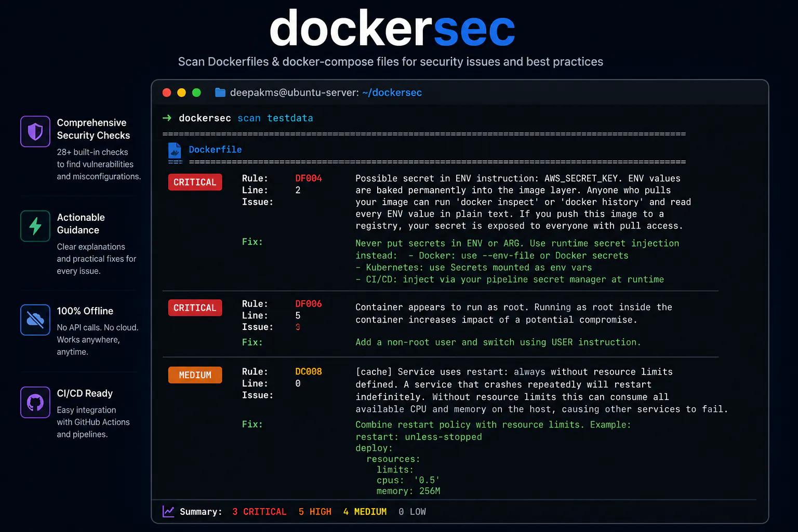The image size is (798, 532).
Task: Click the deepakms@ubuntu-server title text
Action: (294, 92)
